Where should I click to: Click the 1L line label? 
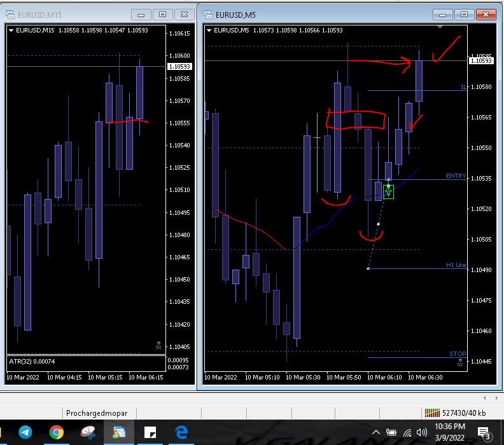[x=463, y=86]
